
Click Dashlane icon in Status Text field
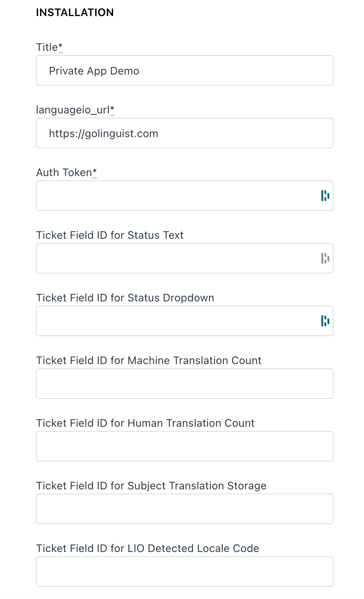pyautogui.click(x=325, y=258)
